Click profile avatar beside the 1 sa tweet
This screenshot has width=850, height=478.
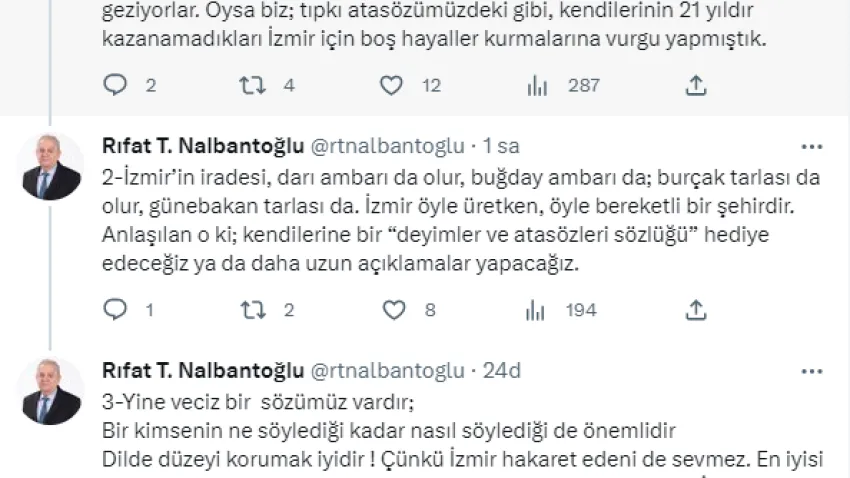(x=51, y=166)
